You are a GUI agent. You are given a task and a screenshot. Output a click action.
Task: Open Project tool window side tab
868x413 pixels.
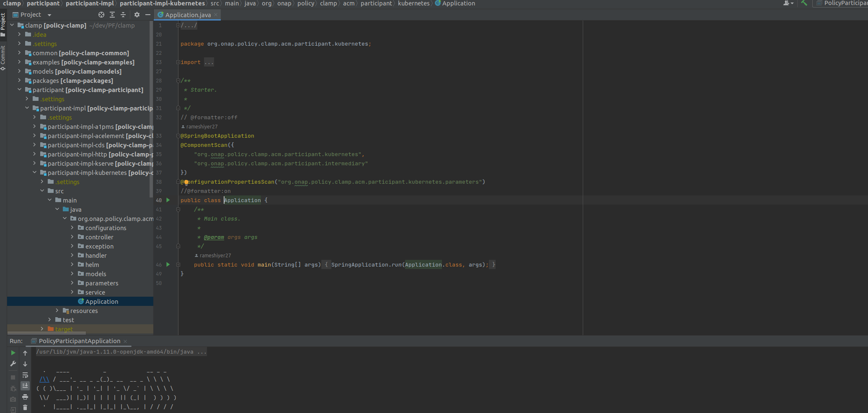pyautogui.click(x=3, y=25)
